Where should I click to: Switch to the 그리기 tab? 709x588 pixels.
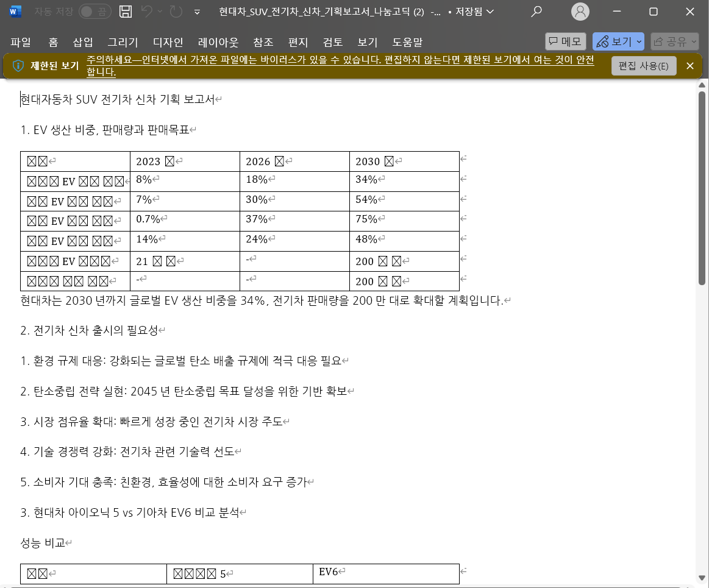point(123,42)
